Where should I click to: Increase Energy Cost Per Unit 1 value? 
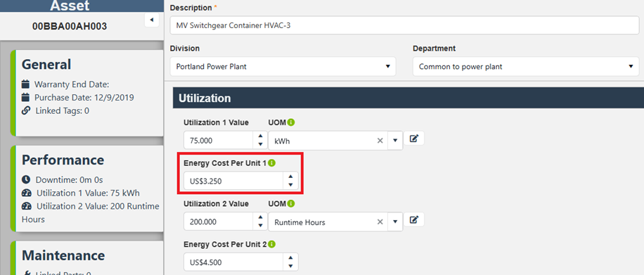[290, 177]
